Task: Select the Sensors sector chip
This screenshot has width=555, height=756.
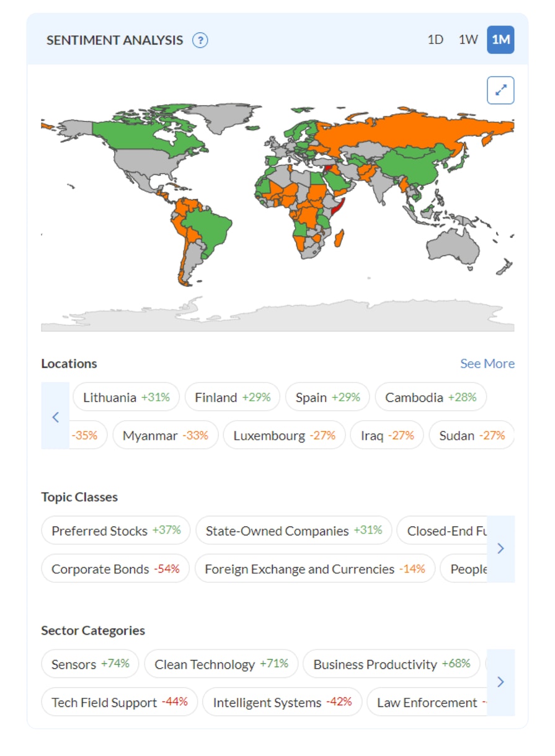Action: tap(91, 664)
